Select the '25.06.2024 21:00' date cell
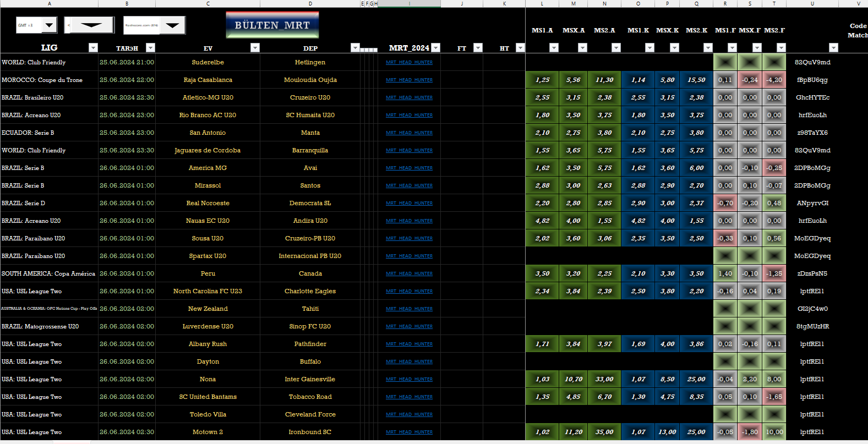Image resolution: width=868 pixels, height=444 pixels. coord(127,62)
